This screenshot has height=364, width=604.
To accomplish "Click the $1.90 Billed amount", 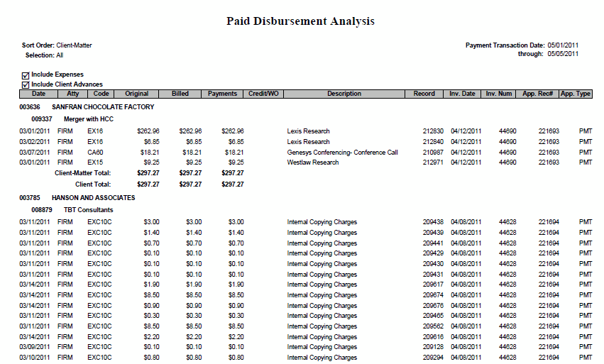I will (x=194, y=285).
